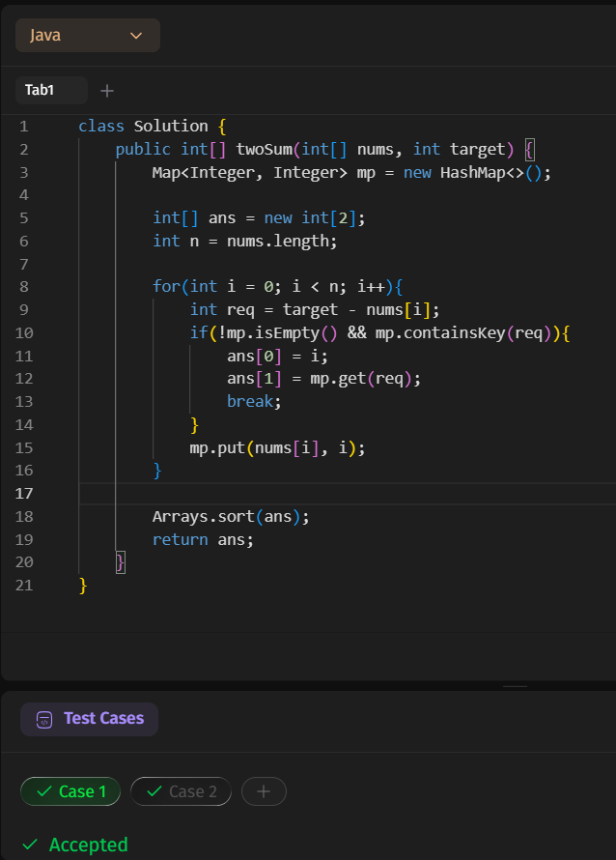Click the green checkmark beside Accepted

[30, 845]
